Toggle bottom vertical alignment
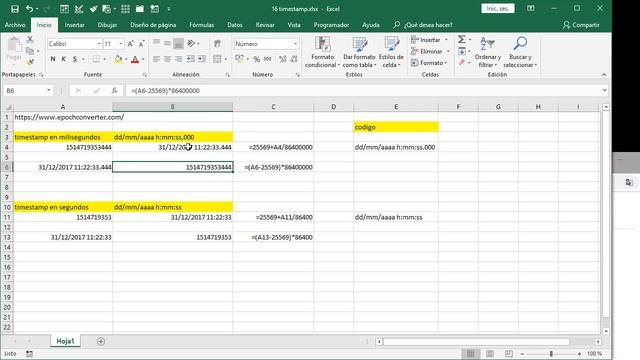Screen dimensions: 640x360 [178, 44]
